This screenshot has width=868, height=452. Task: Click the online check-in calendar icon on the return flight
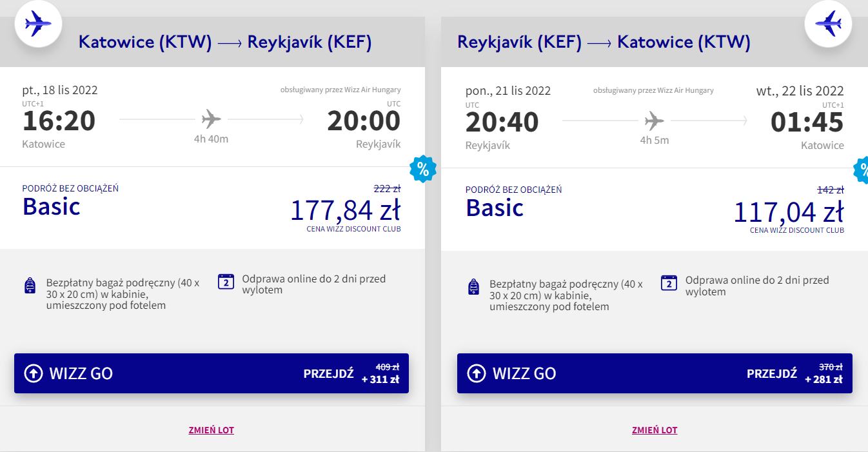pos(669,282)
